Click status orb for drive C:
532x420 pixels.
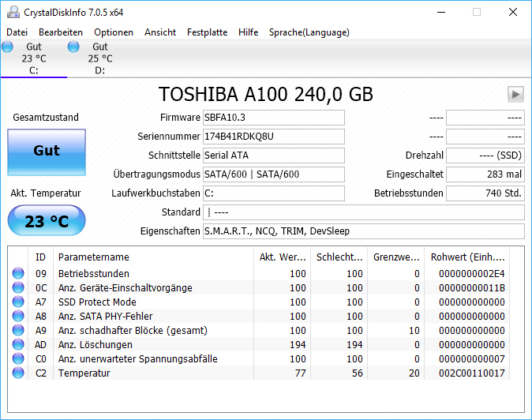(8, 47)
